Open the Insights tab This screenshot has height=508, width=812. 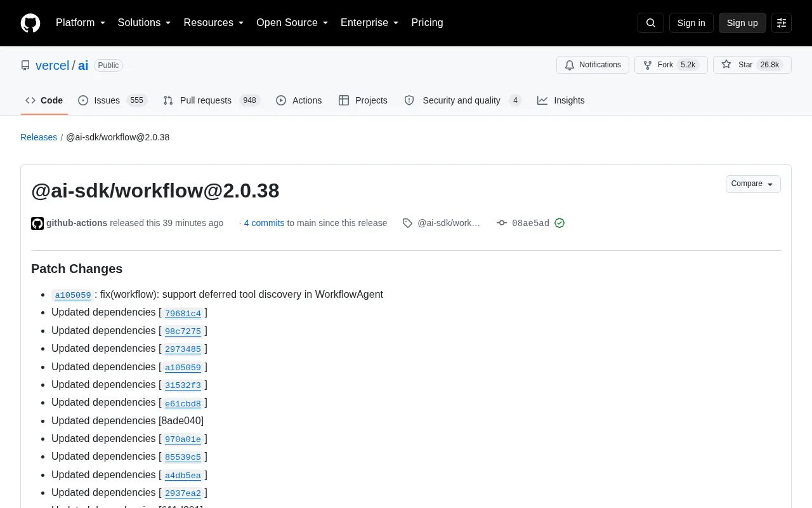[561, 100]
